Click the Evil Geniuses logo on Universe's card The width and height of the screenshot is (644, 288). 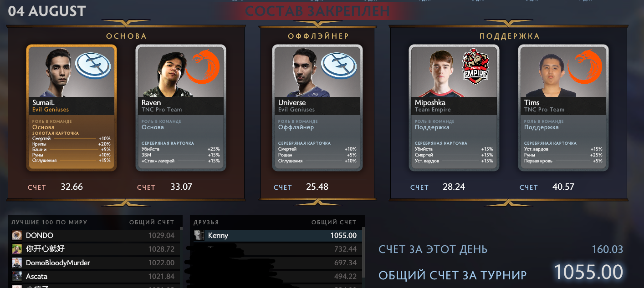click(339, 66)
